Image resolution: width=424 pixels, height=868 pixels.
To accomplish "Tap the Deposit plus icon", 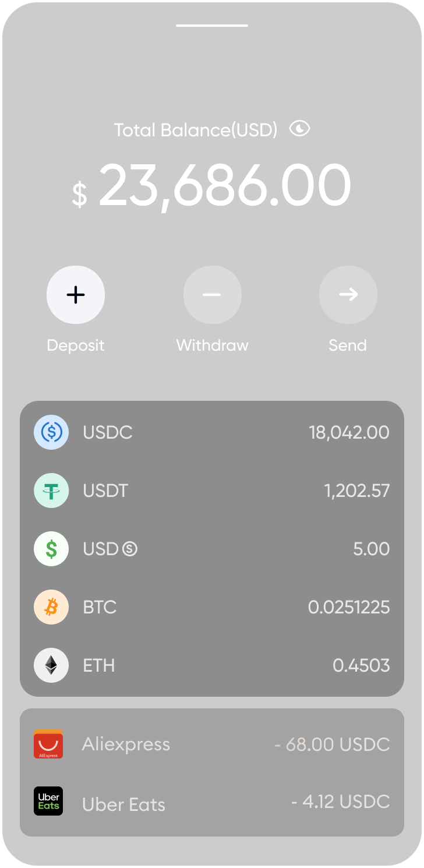I will 76,295.
